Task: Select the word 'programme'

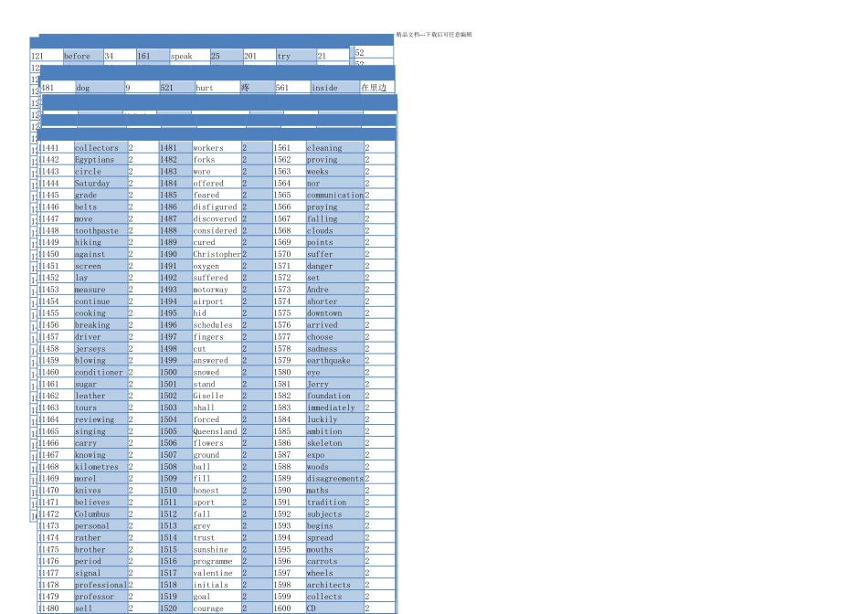Action: [213, 561]
